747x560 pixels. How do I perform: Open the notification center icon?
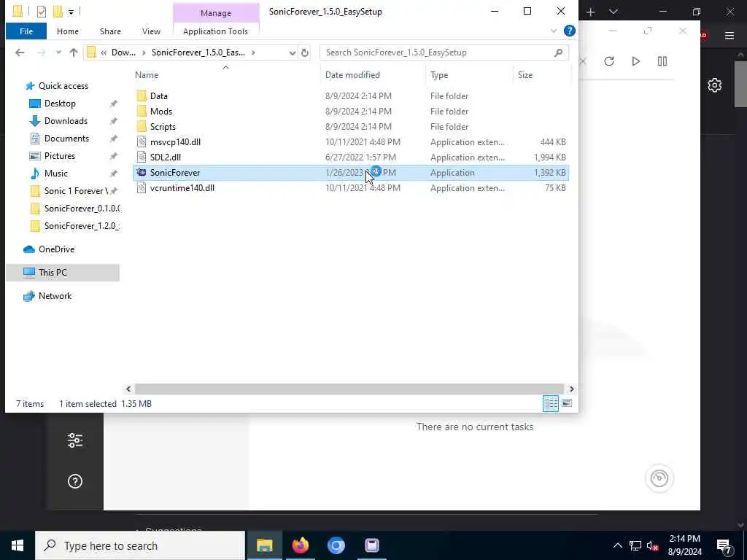coord(724,545)
